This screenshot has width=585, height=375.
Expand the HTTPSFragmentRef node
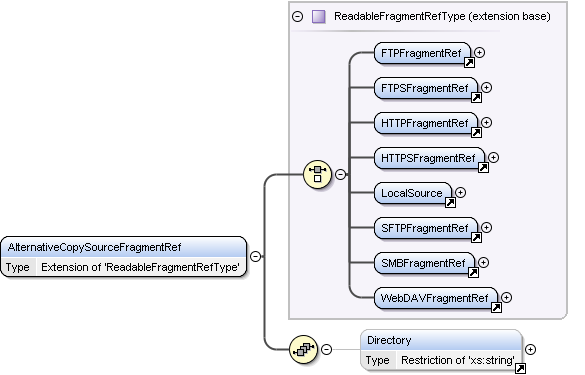(x=494, y=158)
